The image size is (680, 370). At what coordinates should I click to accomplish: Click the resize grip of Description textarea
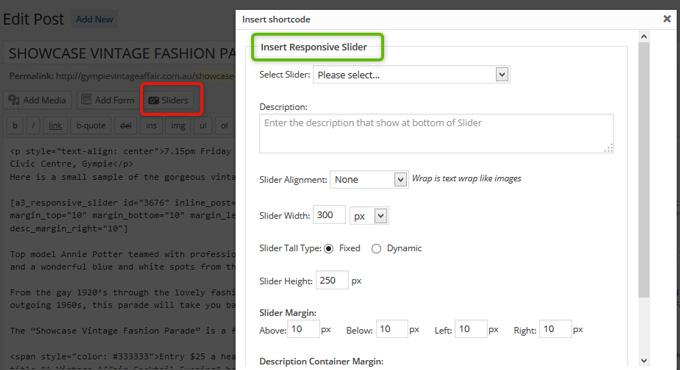(x=609, y=148)
